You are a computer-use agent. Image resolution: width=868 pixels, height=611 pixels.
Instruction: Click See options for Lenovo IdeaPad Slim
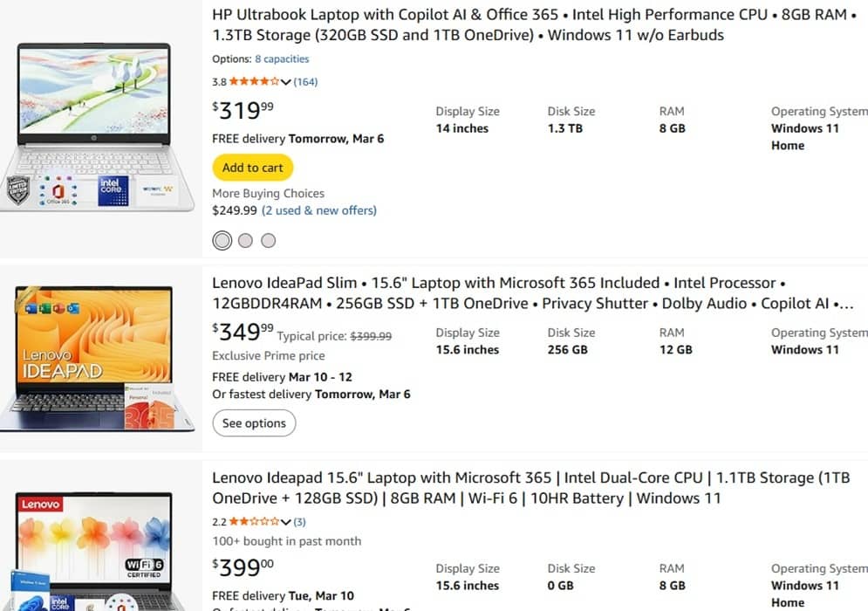(x=254, y=423)
